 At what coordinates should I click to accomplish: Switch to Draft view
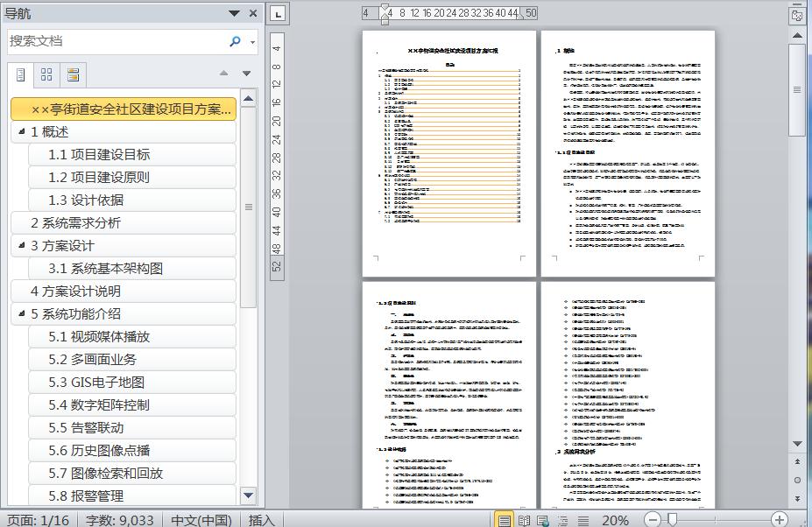pyautogui.click(x=583, y=520)
